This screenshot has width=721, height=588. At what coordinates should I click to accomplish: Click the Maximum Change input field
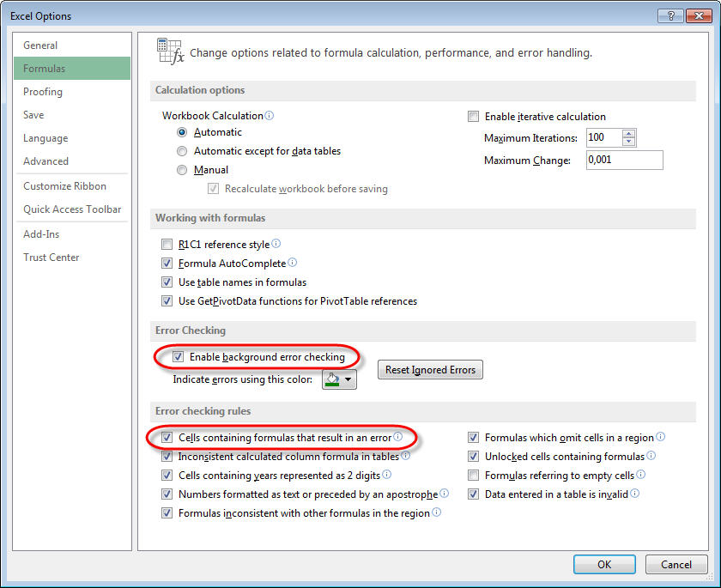coord(625,160)
